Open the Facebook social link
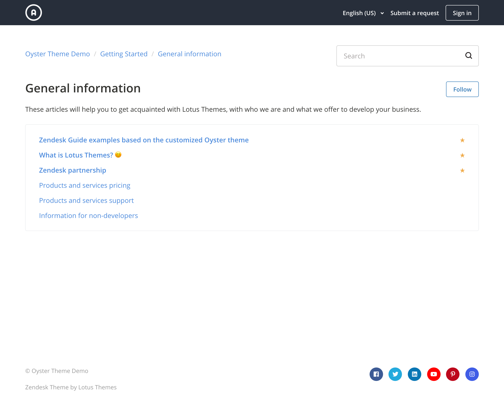The image size is (504, 420). click(376, 374)
